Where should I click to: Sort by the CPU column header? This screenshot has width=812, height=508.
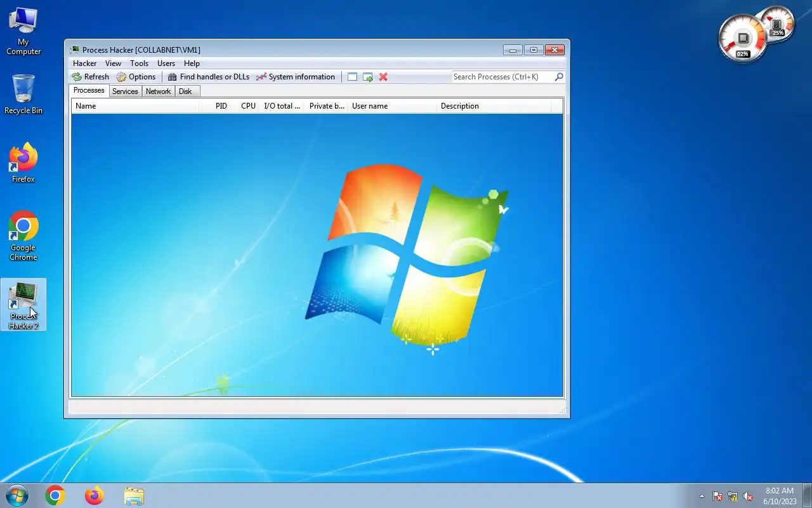(246, 106)
